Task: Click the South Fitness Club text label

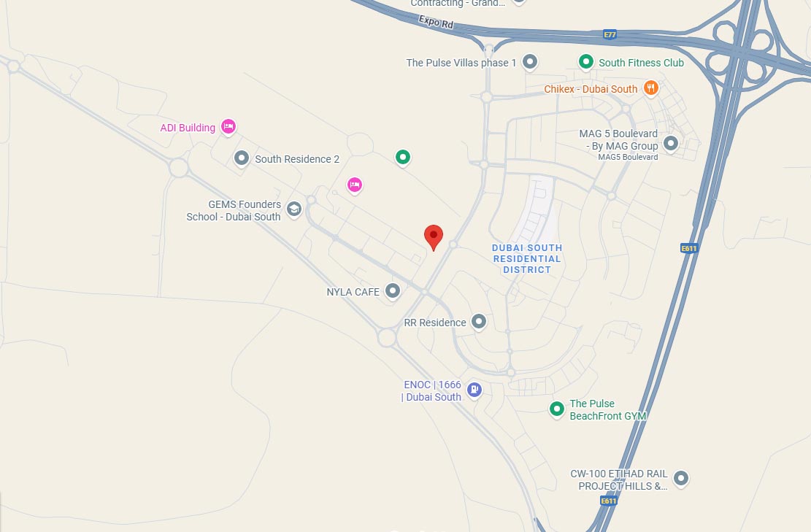Action: pos(642,63)
